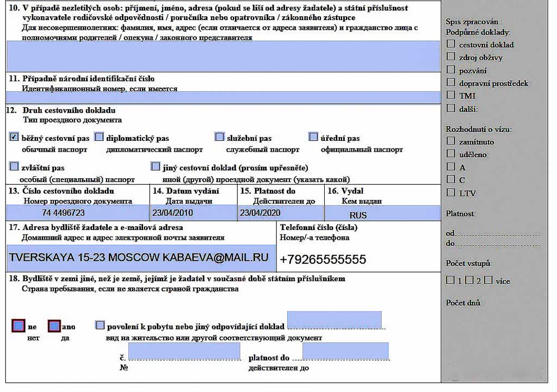Focus the national identification number field
Image resolution: width=557 pixels, height=392 pixels.
[223, 97]
